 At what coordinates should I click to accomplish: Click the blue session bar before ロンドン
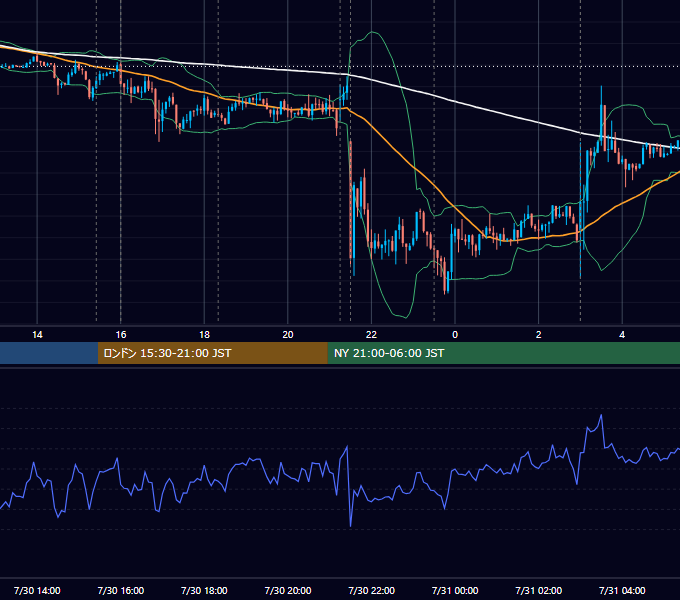point(49,353)
